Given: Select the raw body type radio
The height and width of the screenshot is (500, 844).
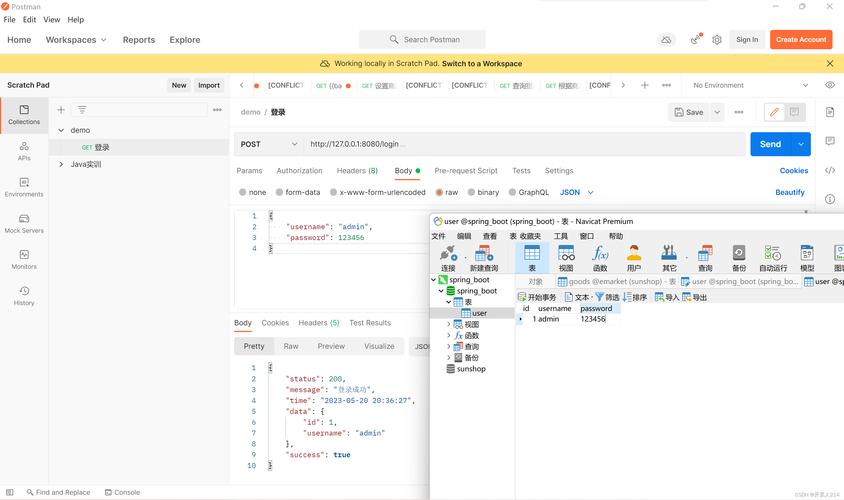Looking at the screenshot, I should point(439,192).
